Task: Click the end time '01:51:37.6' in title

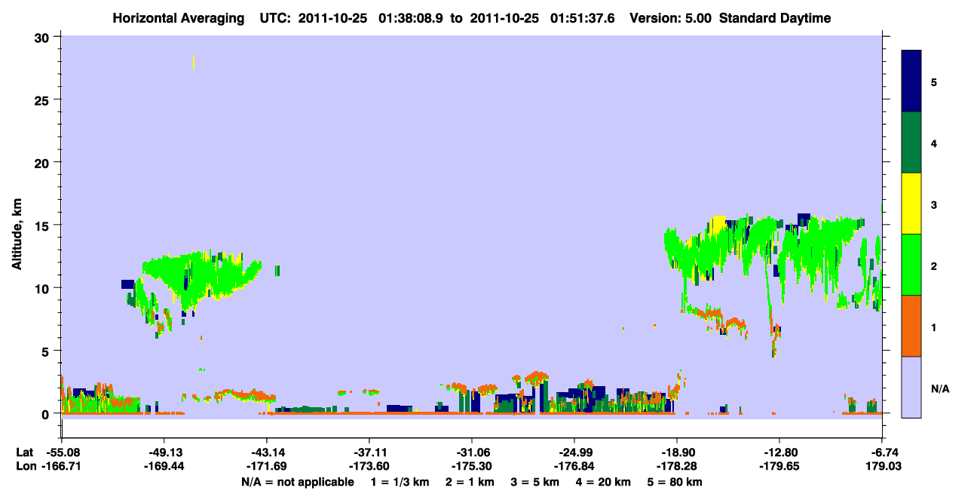Action: pyautogui.click(x=583, y=18)
